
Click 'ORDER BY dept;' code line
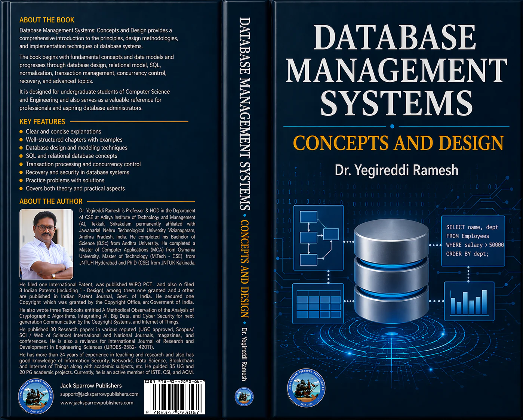[467, 254]
